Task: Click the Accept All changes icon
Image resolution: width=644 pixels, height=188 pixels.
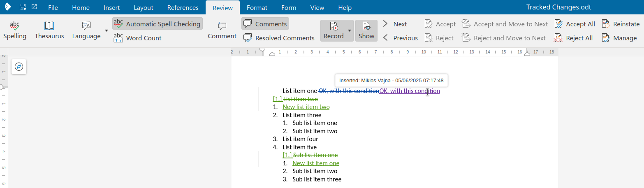Action: (x=558, y=24)
